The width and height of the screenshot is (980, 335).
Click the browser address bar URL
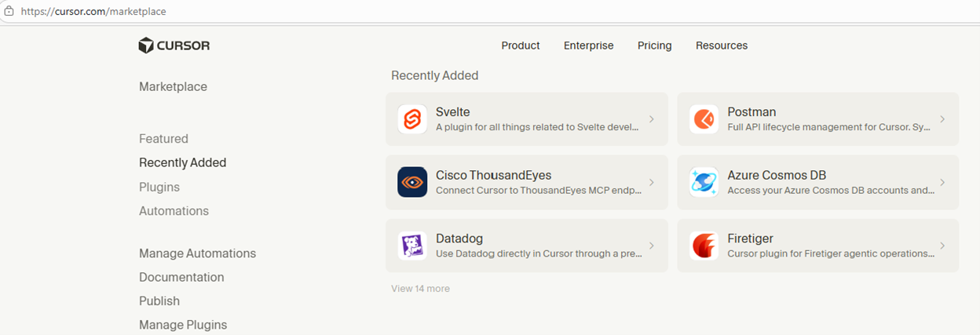point(94,12)
